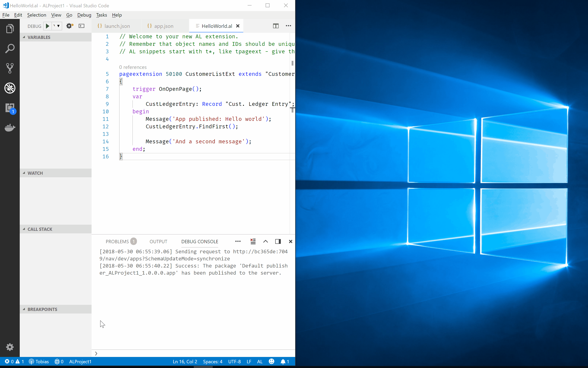Place cursor on 'CustLedgerEntry.FindFirst();' line
Viewport: 588px width, 368px height.
coord(192,127)
